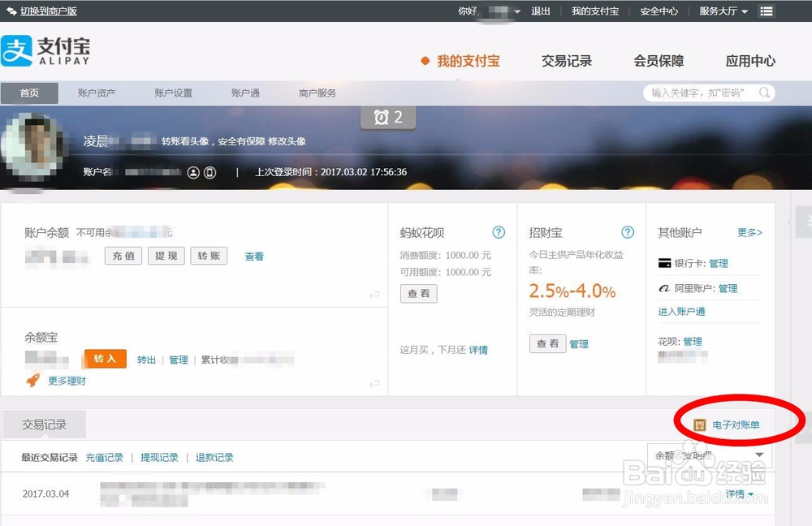Click the bank card icon
This screenshot has width=812, height=526.
(x=664, y=263)
